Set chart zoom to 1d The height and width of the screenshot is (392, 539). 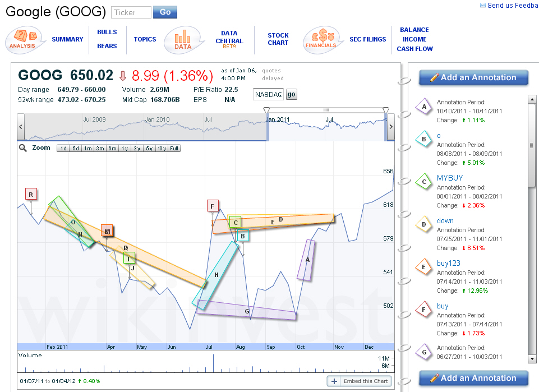click(x=63, y=149)
